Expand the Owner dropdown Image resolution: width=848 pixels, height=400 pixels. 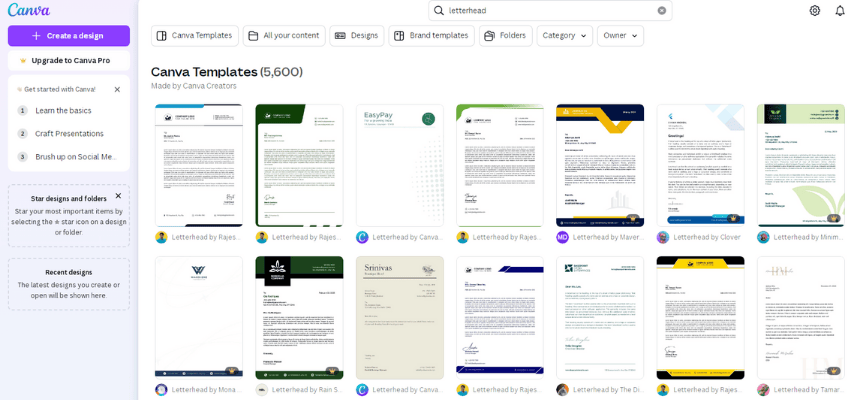tap(620, 36)
